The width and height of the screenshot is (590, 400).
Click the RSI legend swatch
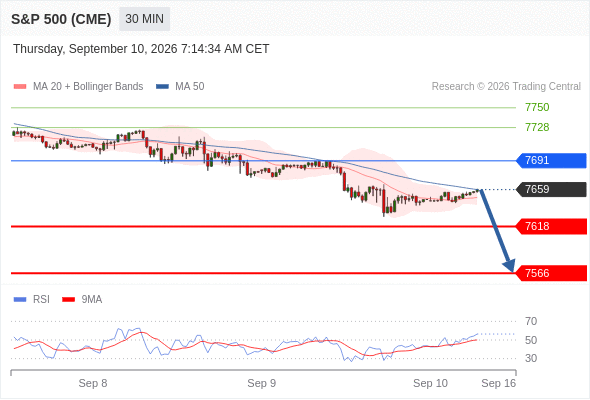pyautogui.click(x=20, y=300)
